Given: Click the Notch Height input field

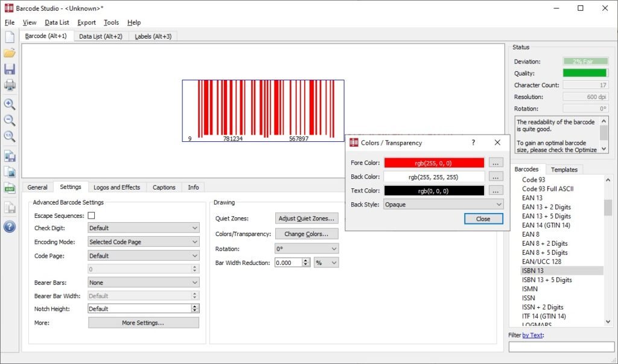Looking at the screenshot, I should pos(139,309).
